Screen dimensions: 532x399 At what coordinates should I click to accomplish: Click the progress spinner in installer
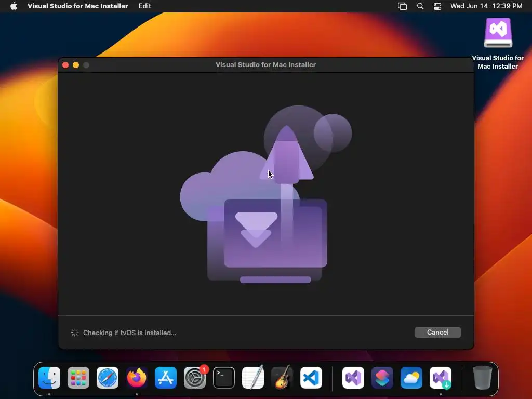point(75,333)
